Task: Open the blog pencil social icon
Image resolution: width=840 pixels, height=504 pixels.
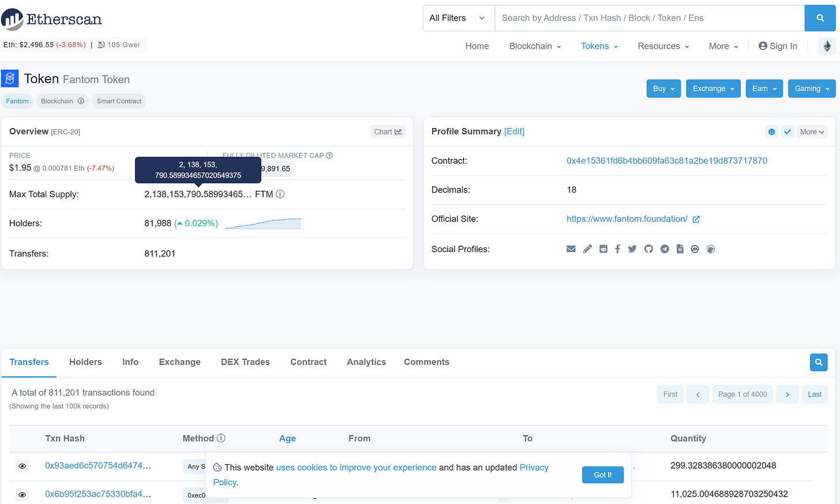Action: pyautogui.click(x=587, y=249)
